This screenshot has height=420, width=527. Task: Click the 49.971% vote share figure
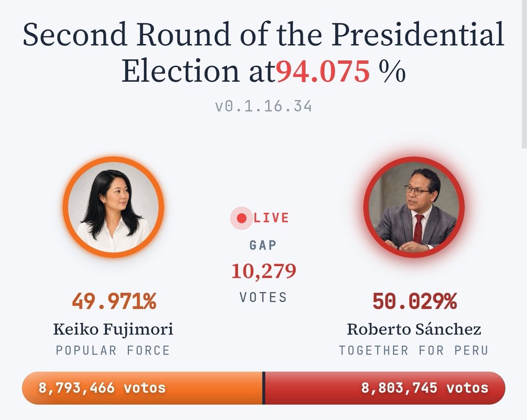pyautogui.click(x=114, y=302)
